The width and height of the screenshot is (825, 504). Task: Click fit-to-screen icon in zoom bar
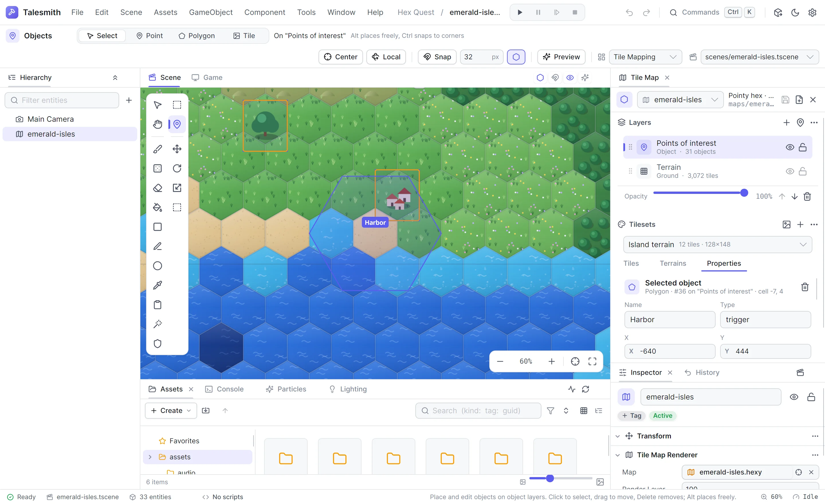pyautogui.click(x=592, y=361)
